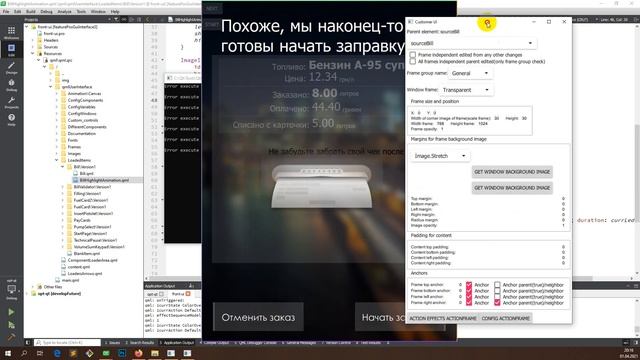This screenshot has height=360, width=640.
Task: Open the File menu
Action: (6, 11)
